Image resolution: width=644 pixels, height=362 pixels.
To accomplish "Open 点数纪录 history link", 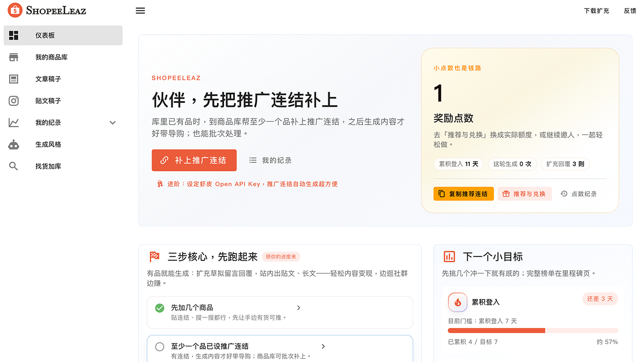I will [x=578, y=194].
